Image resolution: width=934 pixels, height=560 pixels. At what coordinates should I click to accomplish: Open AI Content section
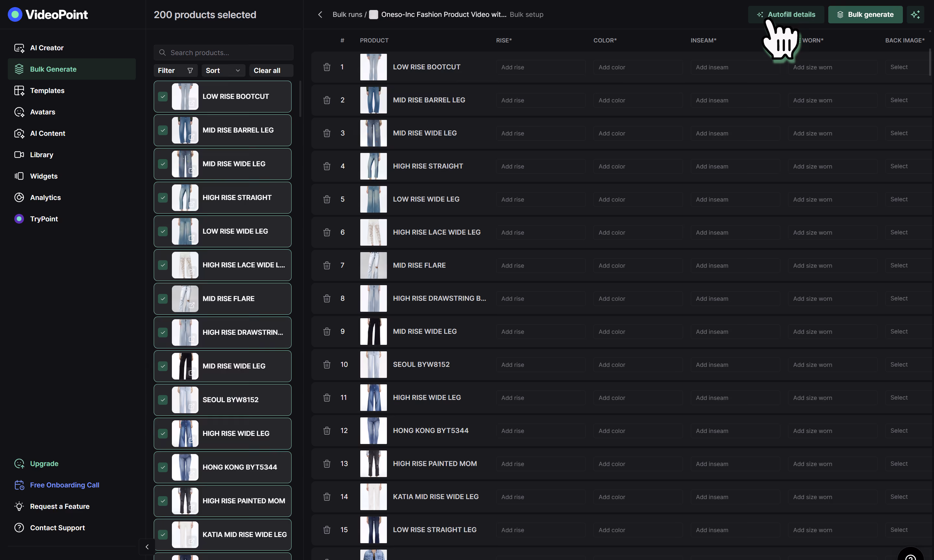pyautogui.click(x=72, y=133)
